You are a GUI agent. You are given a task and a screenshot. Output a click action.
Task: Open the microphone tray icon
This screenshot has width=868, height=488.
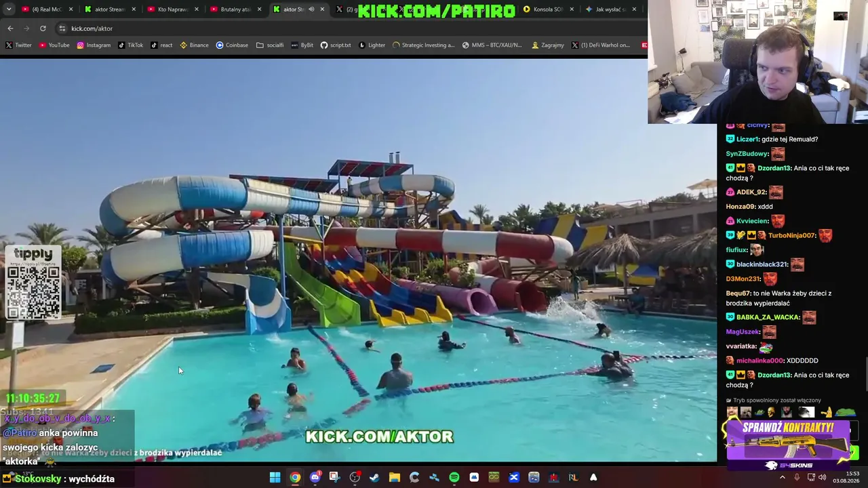[x=797, y=477]
